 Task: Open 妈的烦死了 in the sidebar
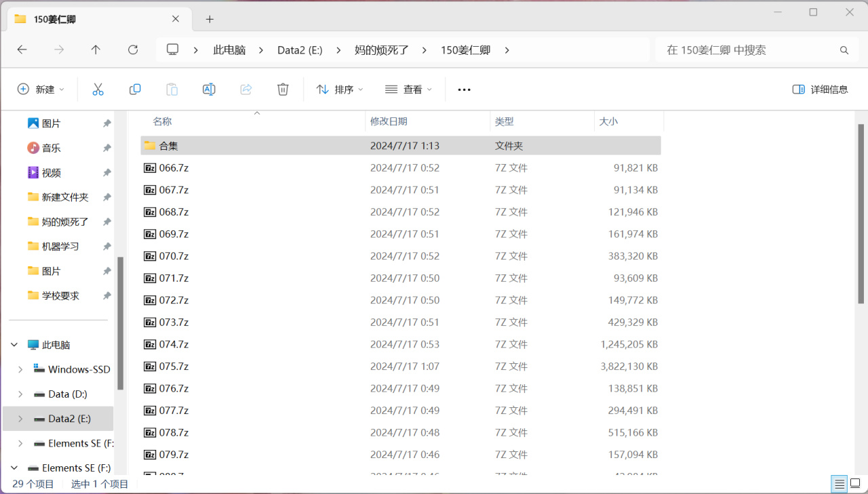coord(58,222)
